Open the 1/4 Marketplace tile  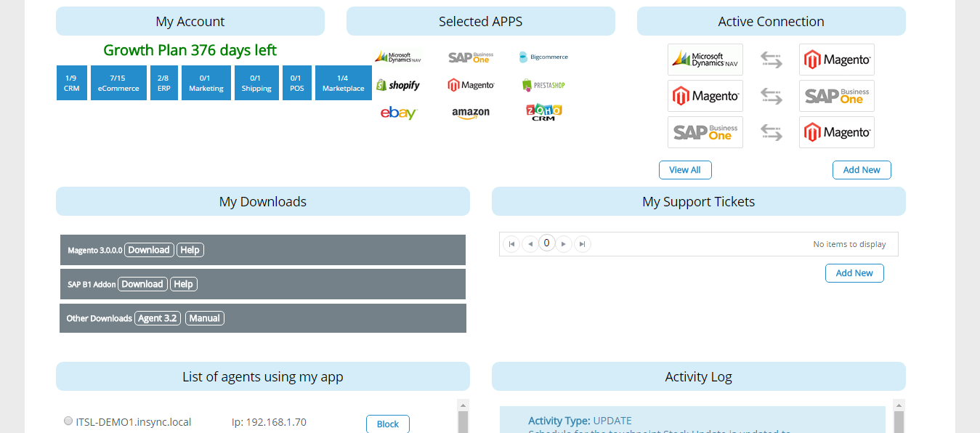(344, 83)
